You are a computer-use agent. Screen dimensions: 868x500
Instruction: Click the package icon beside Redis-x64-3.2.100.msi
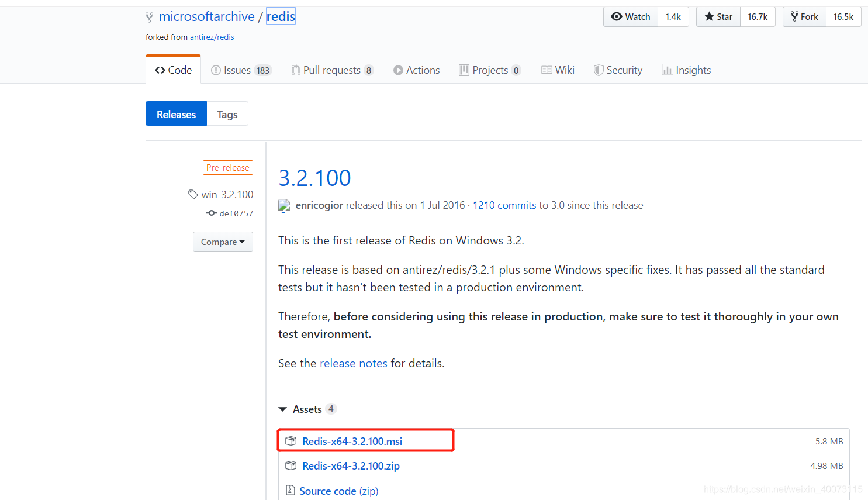coord(291,441)
